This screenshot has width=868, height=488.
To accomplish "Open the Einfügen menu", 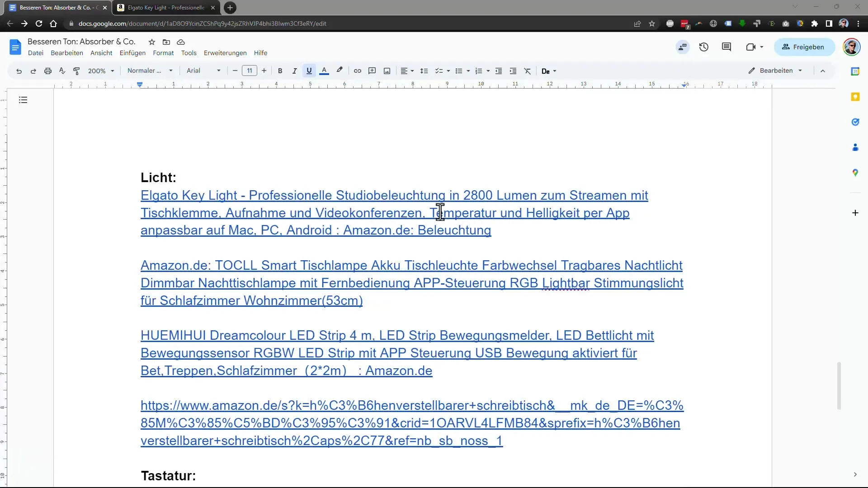I will pyautogui.click(x=132, y=52).
